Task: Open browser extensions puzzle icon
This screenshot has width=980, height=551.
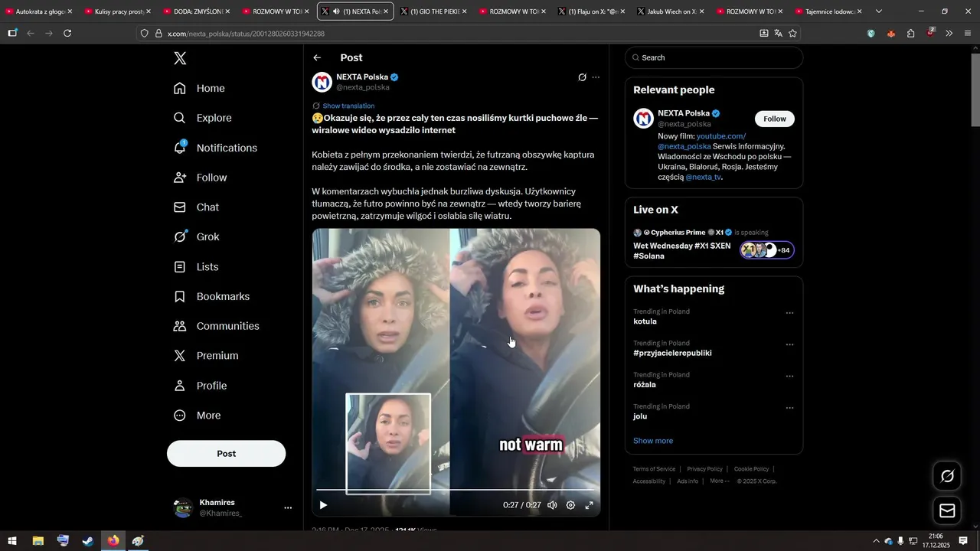Action: 910,33
